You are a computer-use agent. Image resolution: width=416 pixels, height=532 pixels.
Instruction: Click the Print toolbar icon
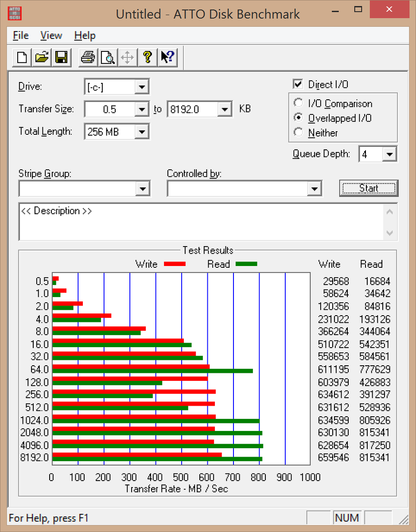pyautogui.click(x=88, y=57)
